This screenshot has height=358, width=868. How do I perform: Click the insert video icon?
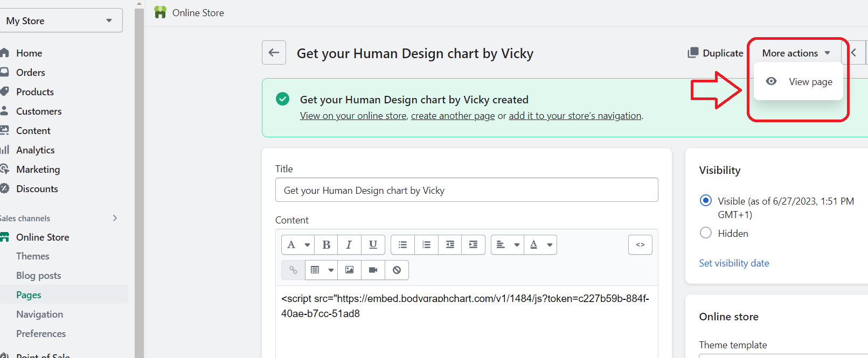(373, 270)
